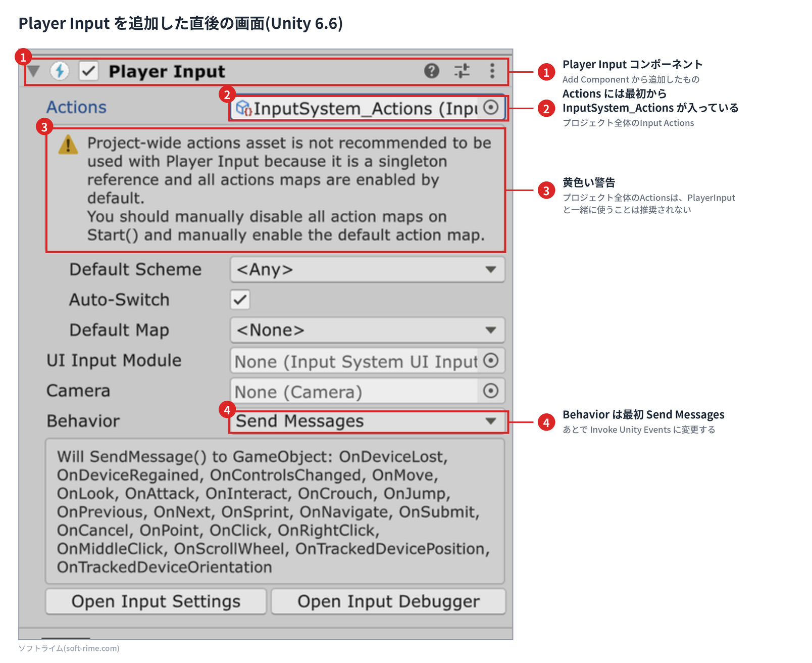Viewport: 812px width, 663px height.
Task: Click the UI Input Module label
Action: pos(114,360)
